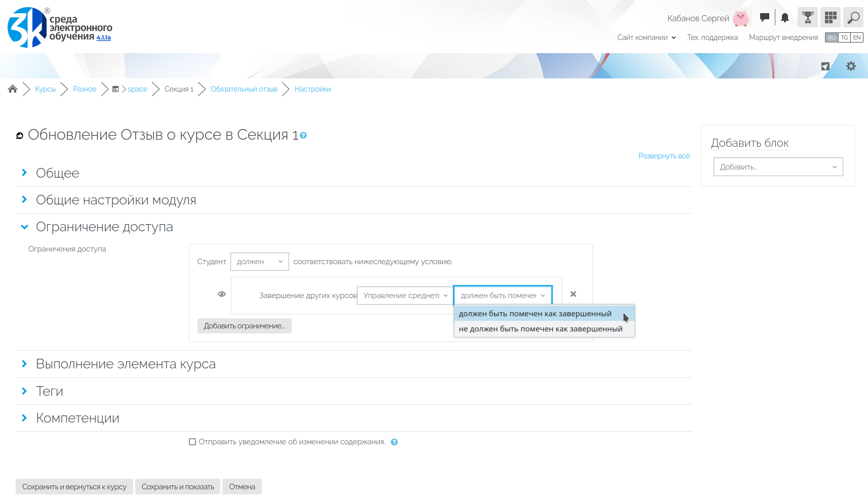Viewport: 868px width, 503px height.
Task: Select 'не должен быть помечен как завершенный'
Action: coord(540,329)
